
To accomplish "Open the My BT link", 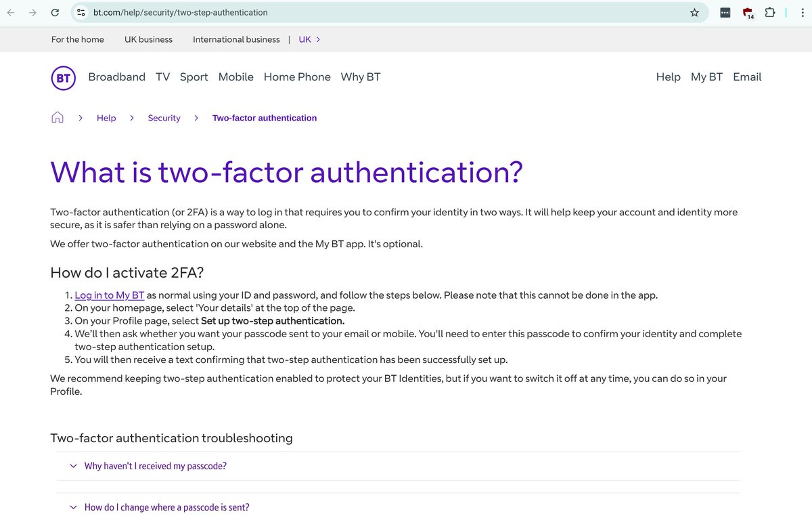I will [706, 77].
